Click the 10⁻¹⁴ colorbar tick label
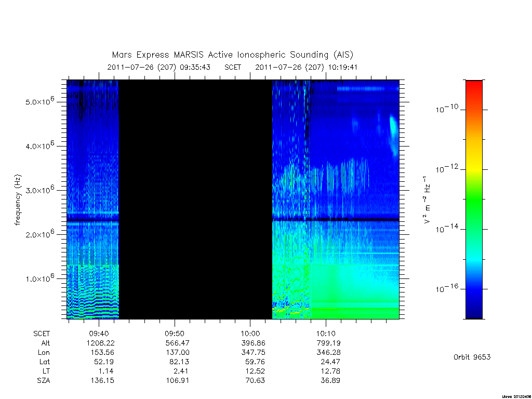This screenshot has width=532, height=399. (x=447, y=228)
